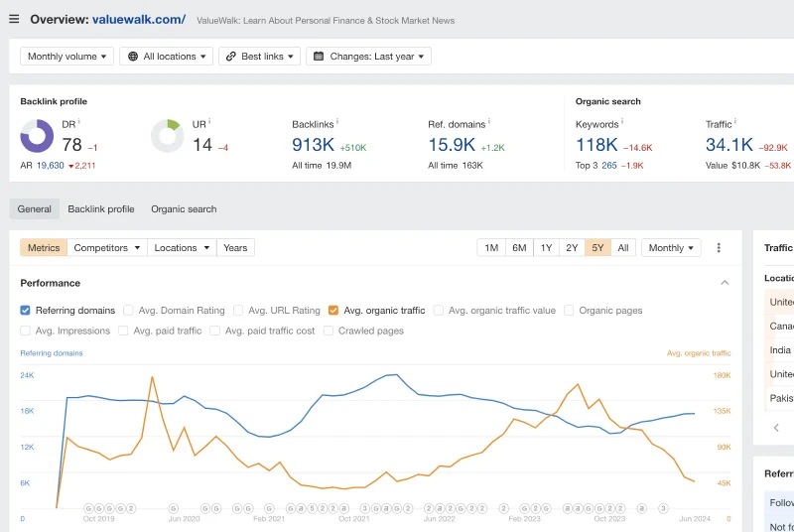This screenshot has height=532, width=794.
Task: Click the 'Value $10.8K' traffic text
Action: [732, 166]
